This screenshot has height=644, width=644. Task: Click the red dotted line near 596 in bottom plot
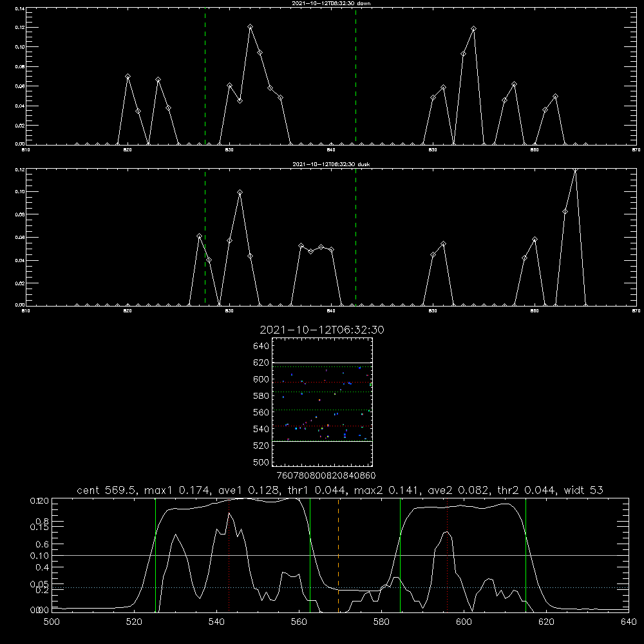click(448, 555)
